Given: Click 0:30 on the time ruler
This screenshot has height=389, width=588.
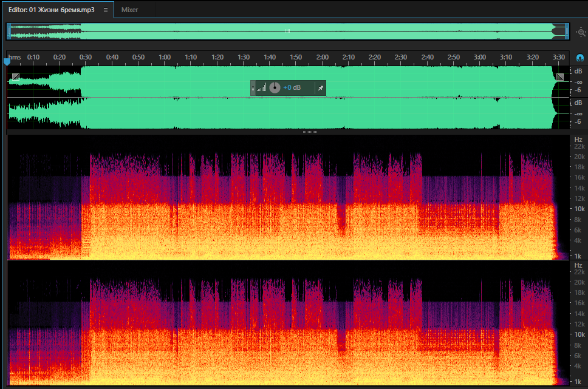Looking at the screenshot, I should 86,57.
